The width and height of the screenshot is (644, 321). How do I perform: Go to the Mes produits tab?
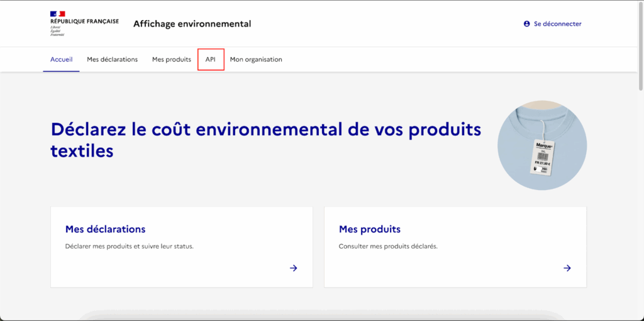point(171,60)
